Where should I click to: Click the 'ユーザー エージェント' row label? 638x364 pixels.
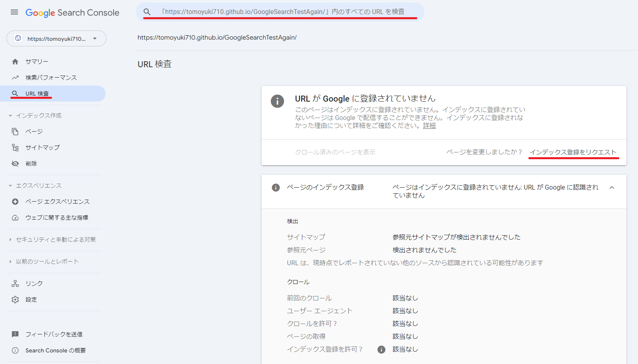click(x=320, y=311)
